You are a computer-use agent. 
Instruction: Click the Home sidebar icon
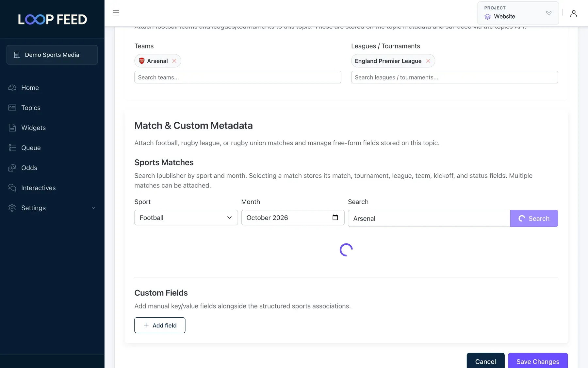[12, 88]
